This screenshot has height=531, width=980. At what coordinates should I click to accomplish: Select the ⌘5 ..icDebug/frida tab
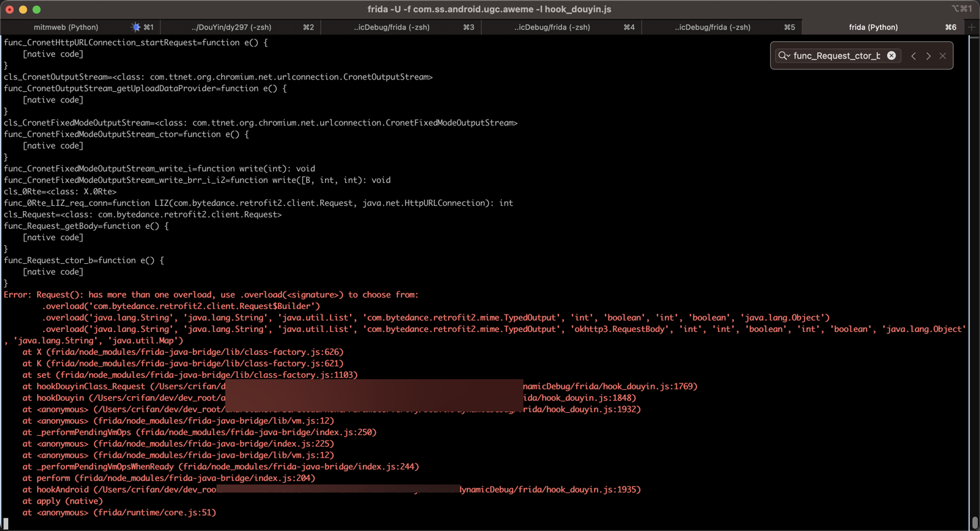coord(713,28)
